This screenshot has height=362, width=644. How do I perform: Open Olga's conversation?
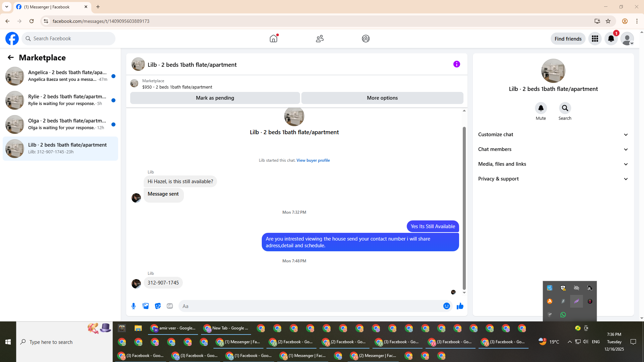[x=60, y=124]
